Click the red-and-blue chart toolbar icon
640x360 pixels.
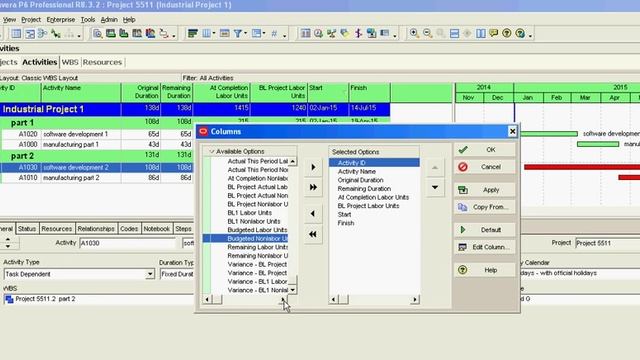(x=150, y=33)
